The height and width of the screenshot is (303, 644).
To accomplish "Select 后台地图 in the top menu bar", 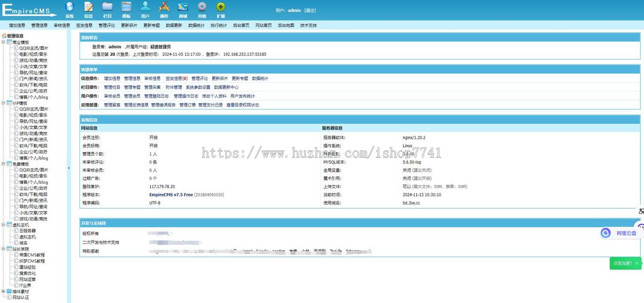I will click(x=286, y=25).
